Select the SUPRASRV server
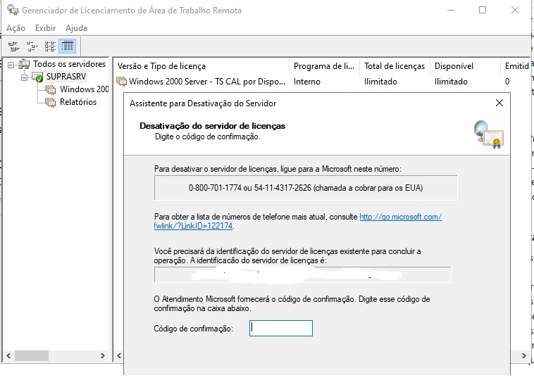The height and width of the screenshot is (392, 534). pyautogui.click(x=66, y=77)
